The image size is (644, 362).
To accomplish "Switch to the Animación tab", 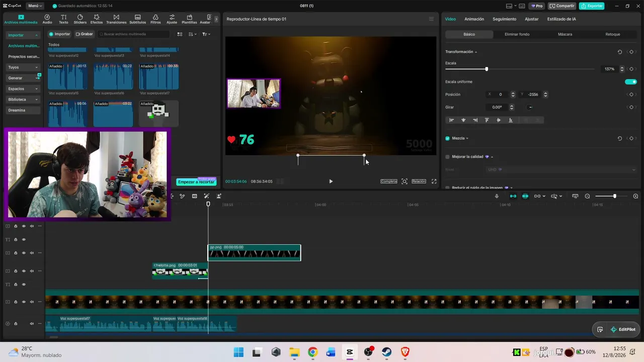I will [474, 19].
